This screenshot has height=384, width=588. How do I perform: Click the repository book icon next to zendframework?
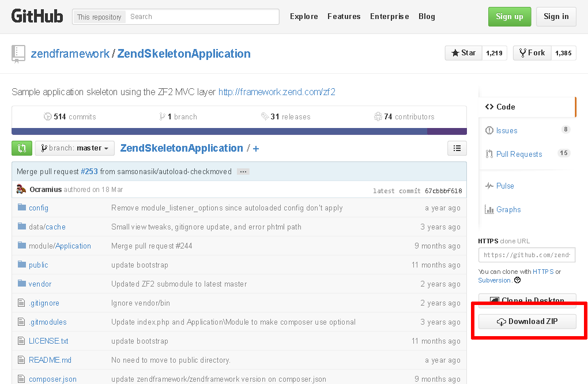(x=18, y=52)
